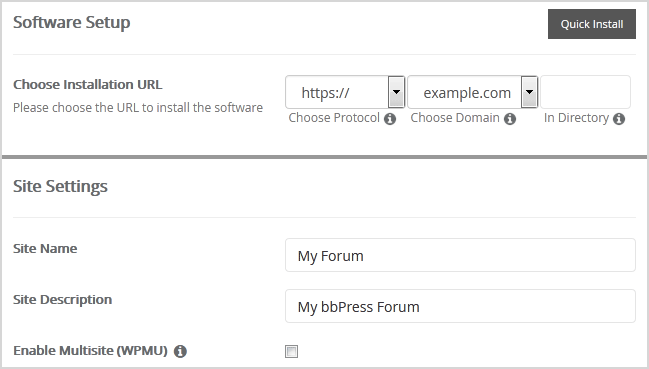Click the arrow on the domain selector
Image resolution: width=649 pixels, height=369 pixels.
[529, 92]
